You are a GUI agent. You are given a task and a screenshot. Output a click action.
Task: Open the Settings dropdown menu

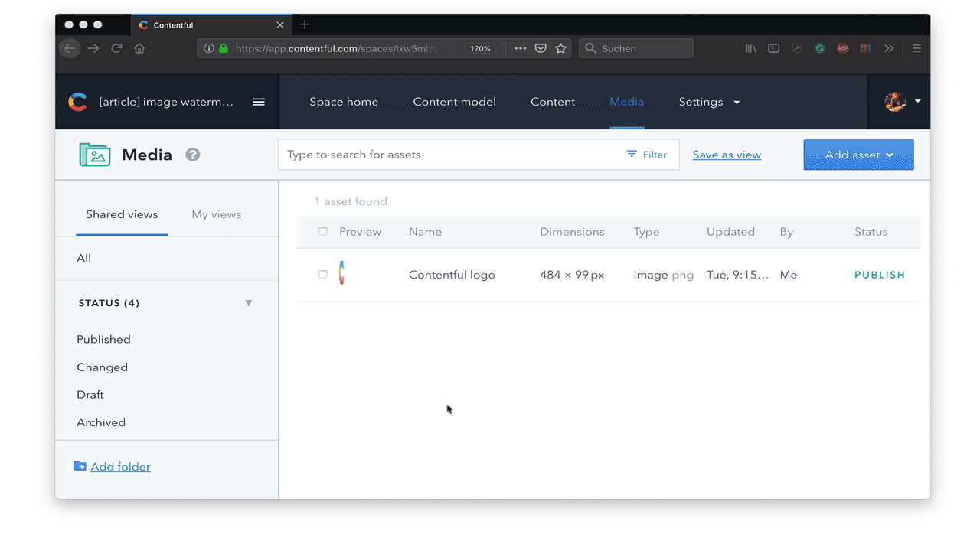pyautogui.click(x=709, y=102)
